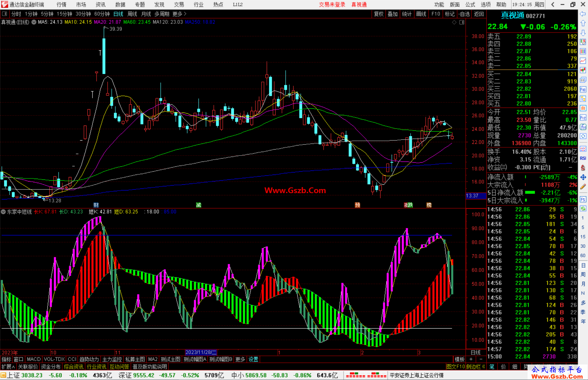
Task: Switch to 5-minute period in right sidebar
Action: pyautogui.click(x=583, y=227)
